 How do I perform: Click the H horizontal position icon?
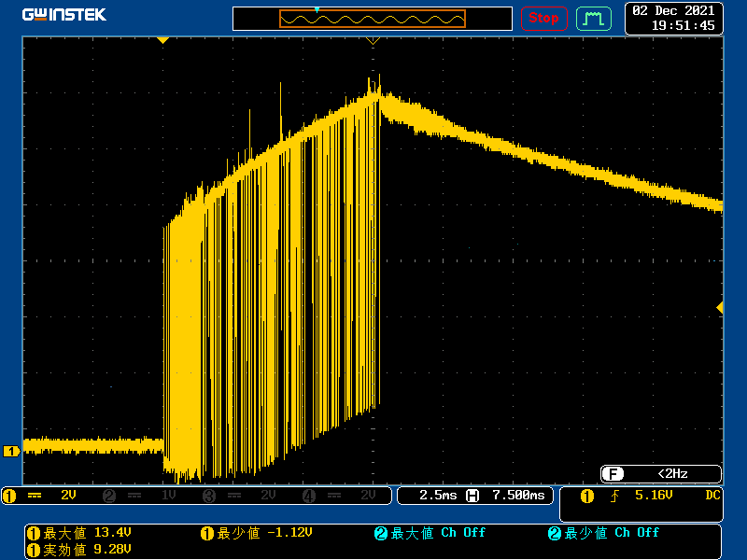[x=472, y=496]
